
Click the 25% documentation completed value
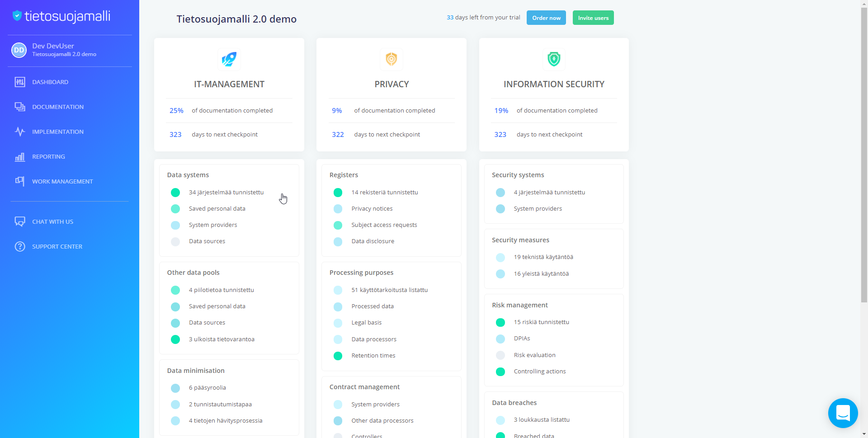(176, 110)
